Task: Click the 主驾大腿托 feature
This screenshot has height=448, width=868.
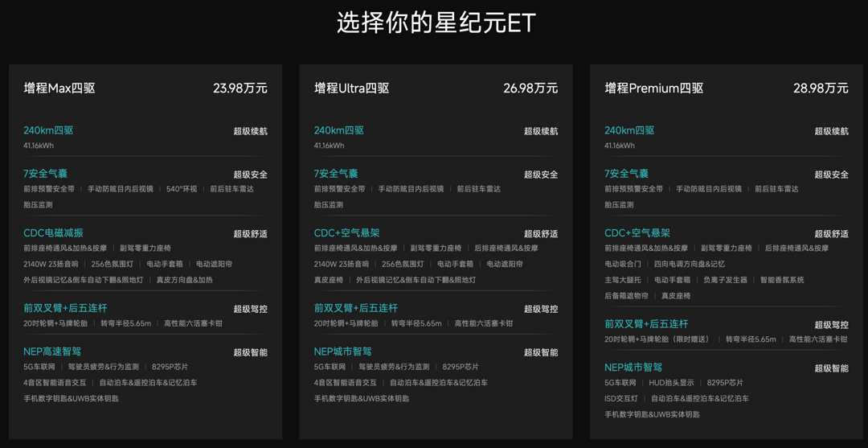Action: click(622, 280)
